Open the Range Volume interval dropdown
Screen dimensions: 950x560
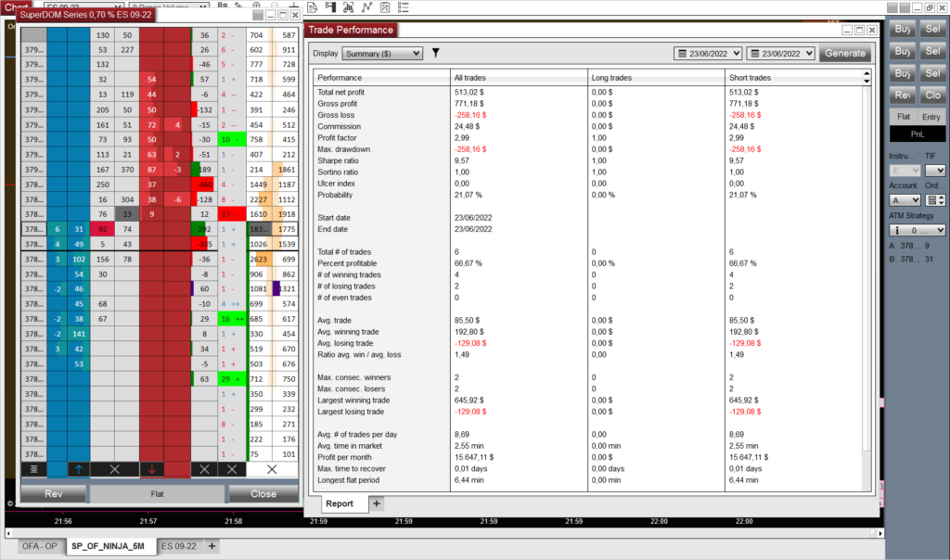170,6
